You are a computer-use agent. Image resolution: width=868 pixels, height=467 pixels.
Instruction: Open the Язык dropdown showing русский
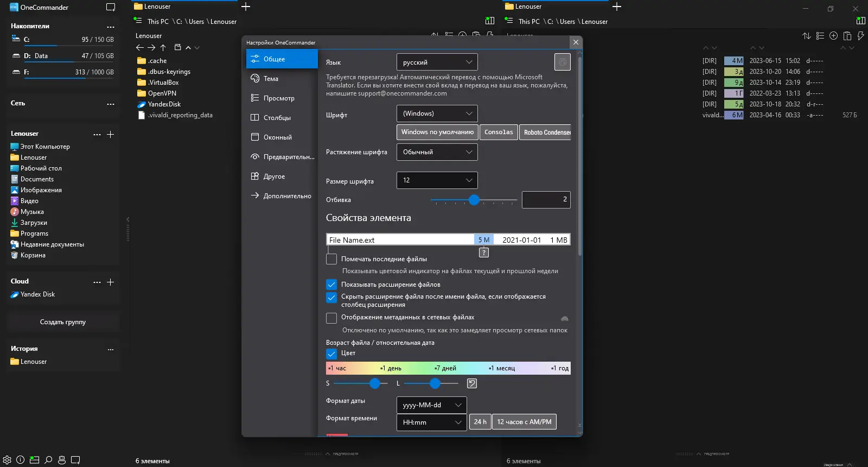coord(437,62)
